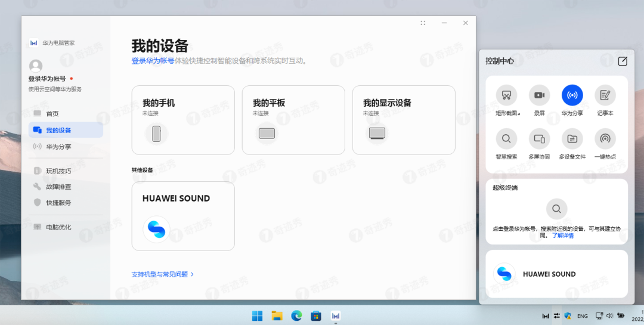Open Microsoft Store from taskbar
This screenshot has width=644, height=325.
pyautogui.click(x=316, y=315)
